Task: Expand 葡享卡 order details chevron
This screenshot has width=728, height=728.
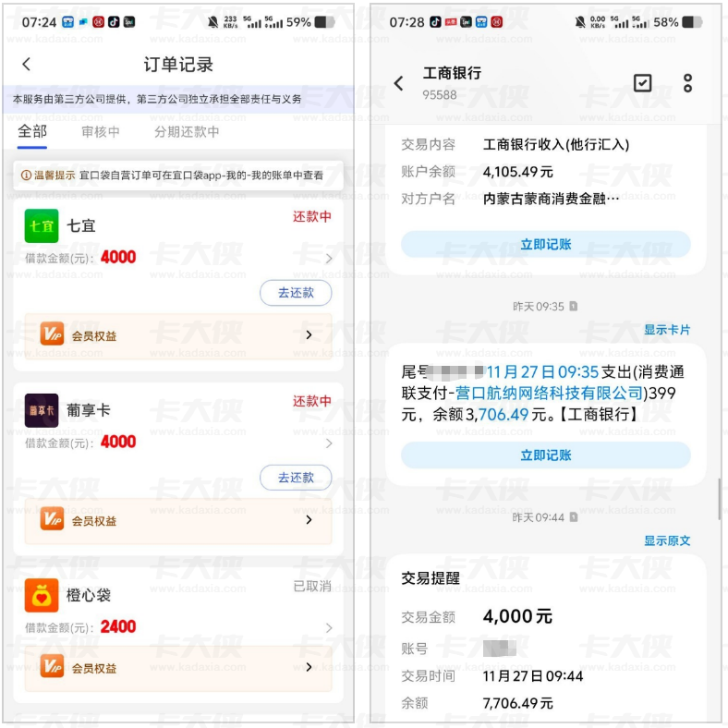Action: (329, 443)
